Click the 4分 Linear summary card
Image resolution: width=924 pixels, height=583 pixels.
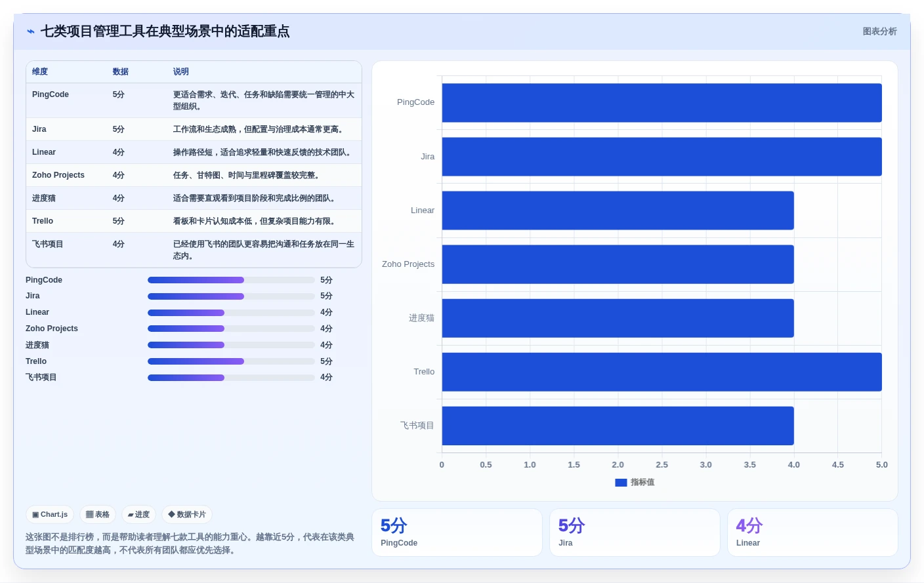[812, 533]
